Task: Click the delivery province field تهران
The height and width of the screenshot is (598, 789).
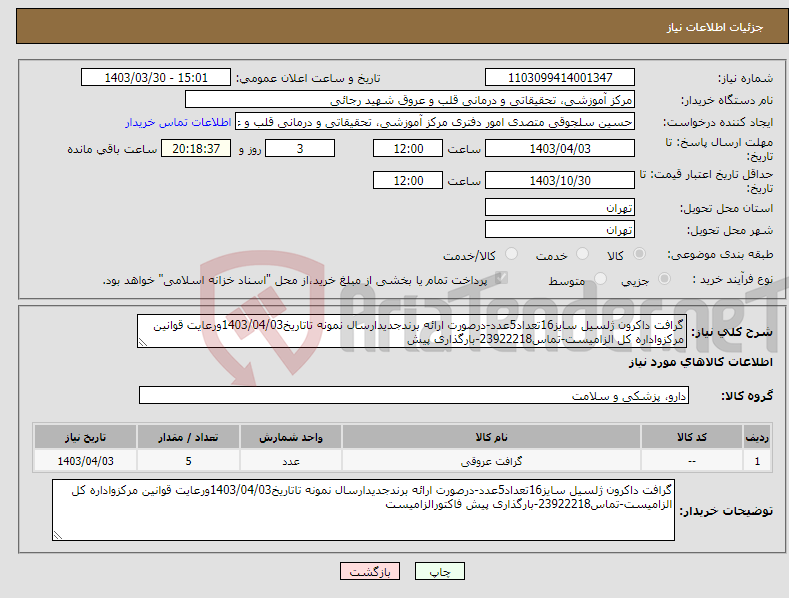Action: click(x=560, y=207)
